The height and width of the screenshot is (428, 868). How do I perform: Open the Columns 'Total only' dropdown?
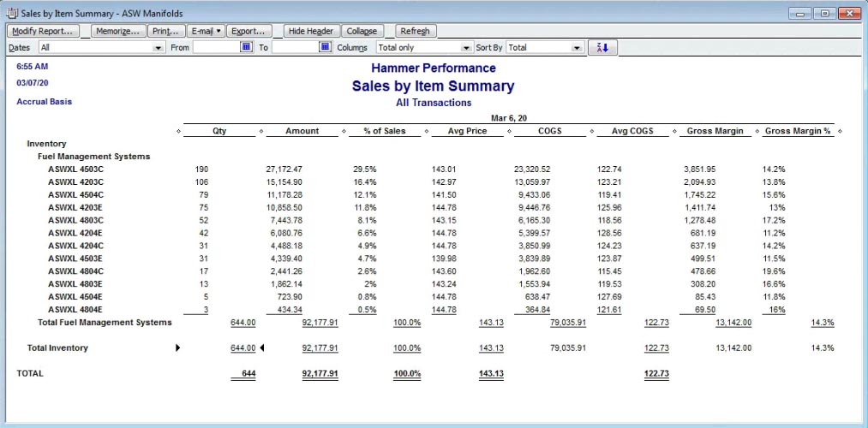click(x=466, y=48)
